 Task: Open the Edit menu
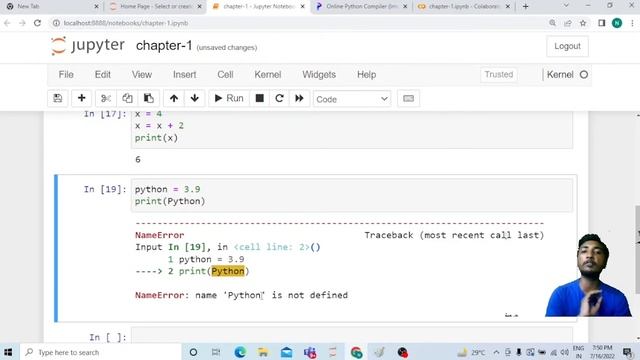coord(102,75)
